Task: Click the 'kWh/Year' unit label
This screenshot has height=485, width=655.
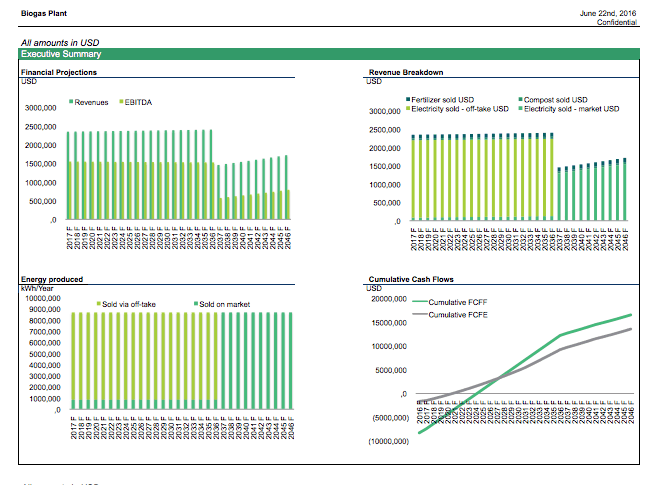Action: [37, 288]
